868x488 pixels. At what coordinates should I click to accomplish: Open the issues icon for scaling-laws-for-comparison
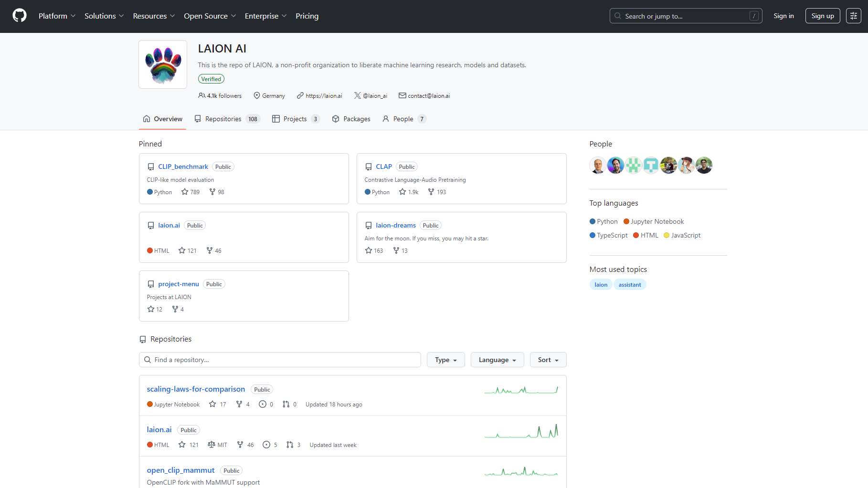263,404
